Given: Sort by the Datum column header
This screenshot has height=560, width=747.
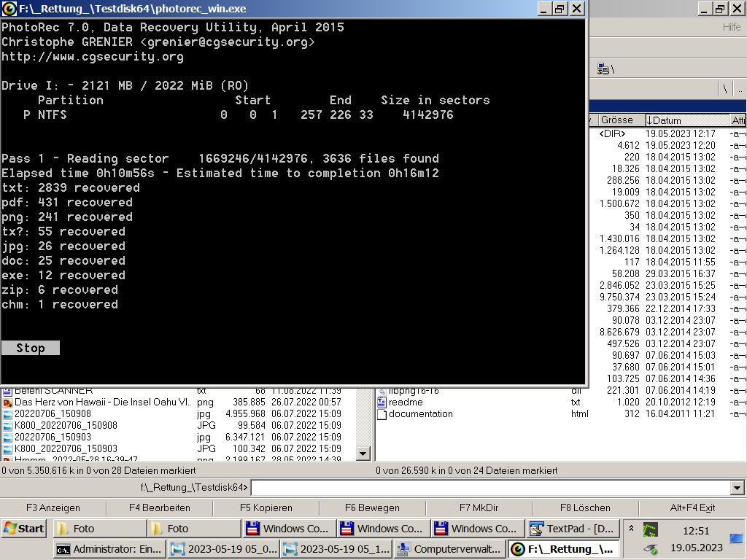Looking at the screenshot, I should 687,120.
